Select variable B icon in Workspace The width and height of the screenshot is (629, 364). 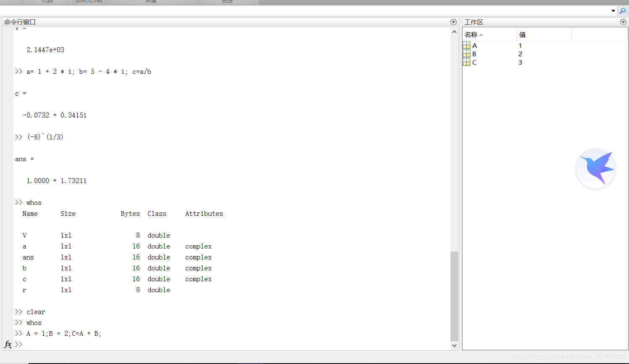click(466, 54)
